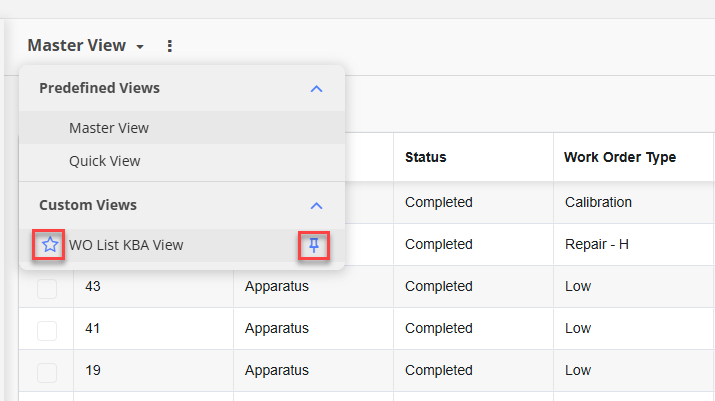Screen dimensions: 715x401
Task: Collapse the Predefined Views section
Action: tap(316, 89)
